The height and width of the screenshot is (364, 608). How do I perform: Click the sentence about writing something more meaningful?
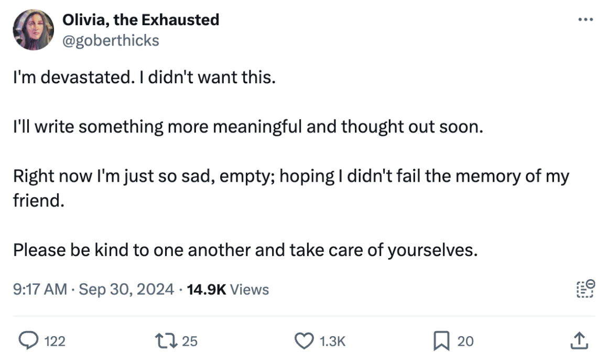click(247, 127)
